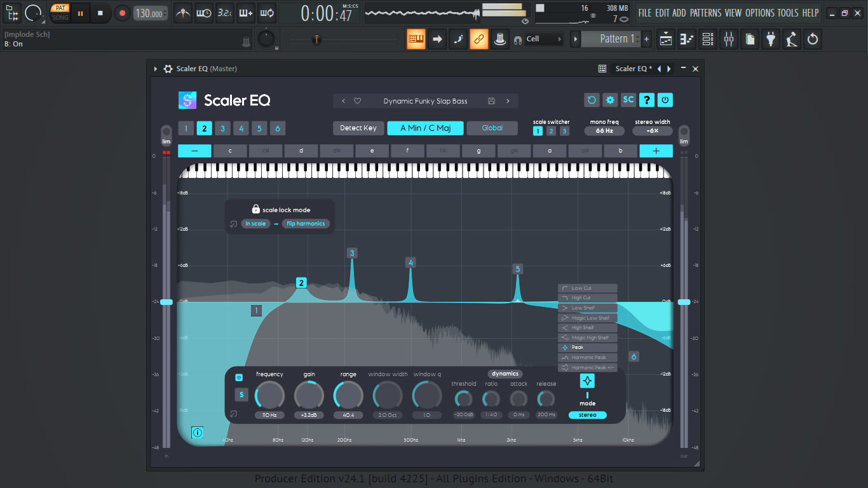Favorite the preset with the heart icon
The width and height of the screenshot is (868, 488).
357,101
